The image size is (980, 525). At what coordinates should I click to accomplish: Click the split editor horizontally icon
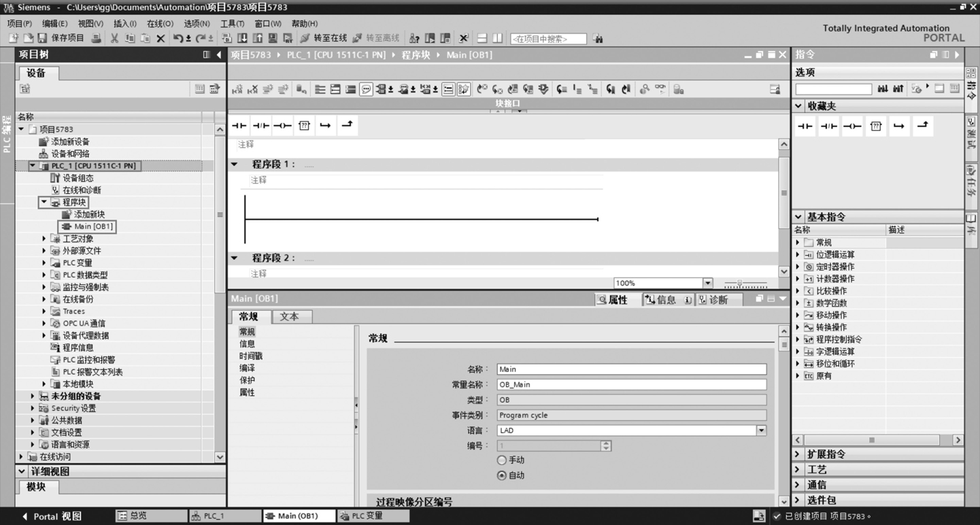[481, 39]
